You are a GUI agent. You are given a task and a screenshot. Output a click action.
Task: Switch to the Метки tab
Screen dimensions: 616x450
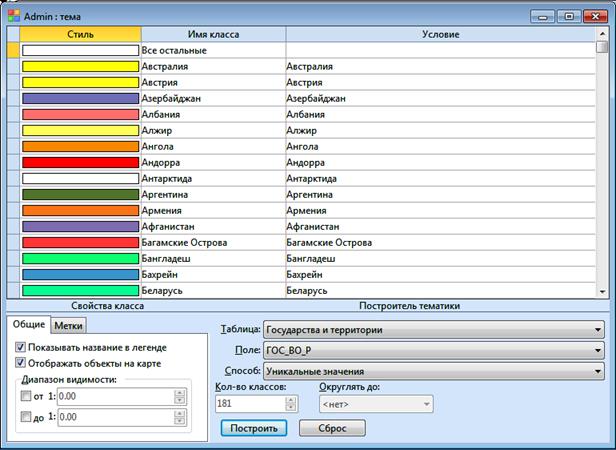[x=69, y=326]
